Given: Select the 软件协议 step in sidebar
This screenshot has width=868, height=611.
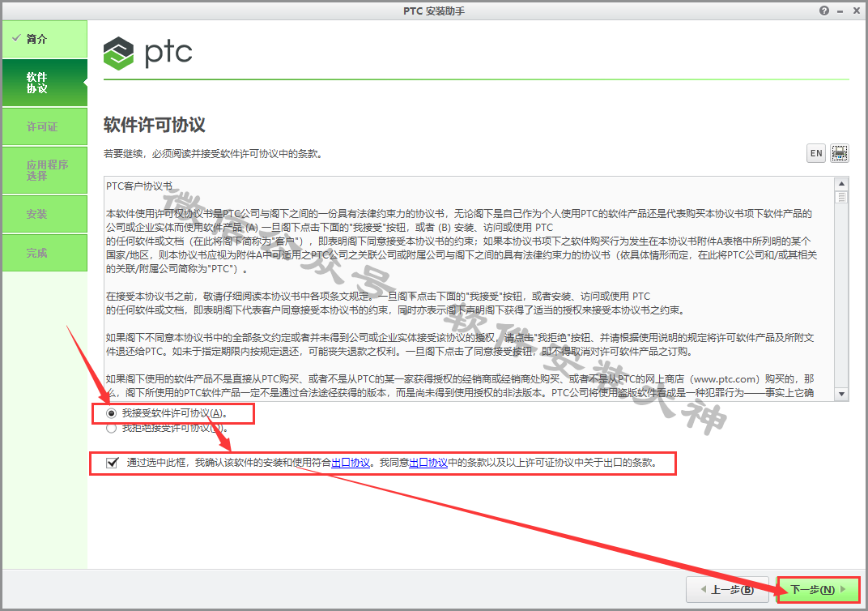Looking at the screenshot, I should click(x=45, y=83).
